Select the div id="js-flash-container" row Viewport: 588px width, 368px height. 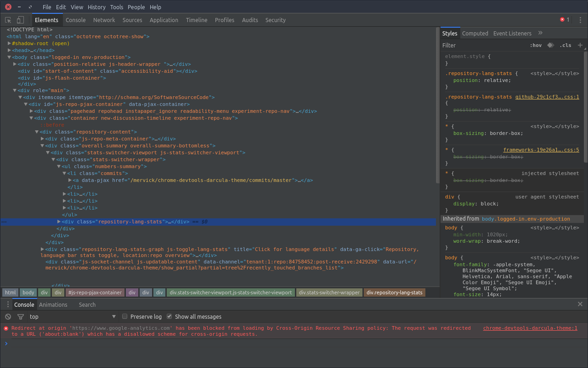click(62, 78)
